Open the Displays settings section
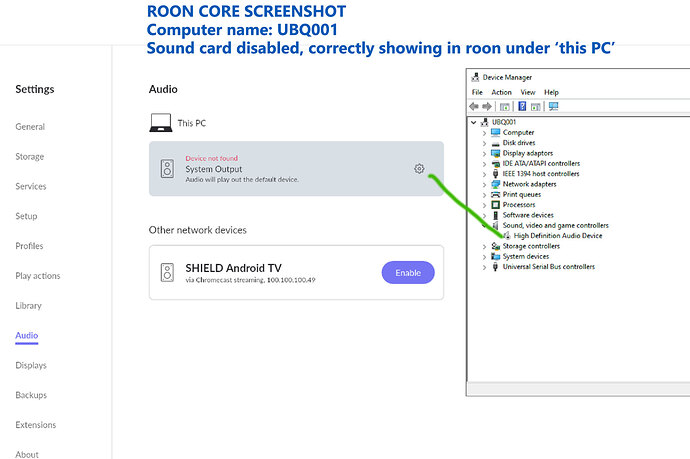Image resolution: width=690 pixels, height=459 pixels. pyautogui.click(x=31, y=365)
